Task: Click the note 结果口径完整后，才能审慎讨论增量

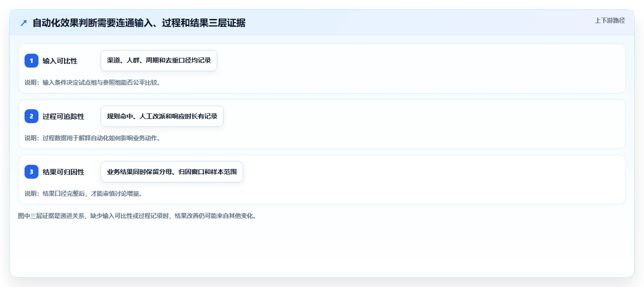Action: click(83, 193)
